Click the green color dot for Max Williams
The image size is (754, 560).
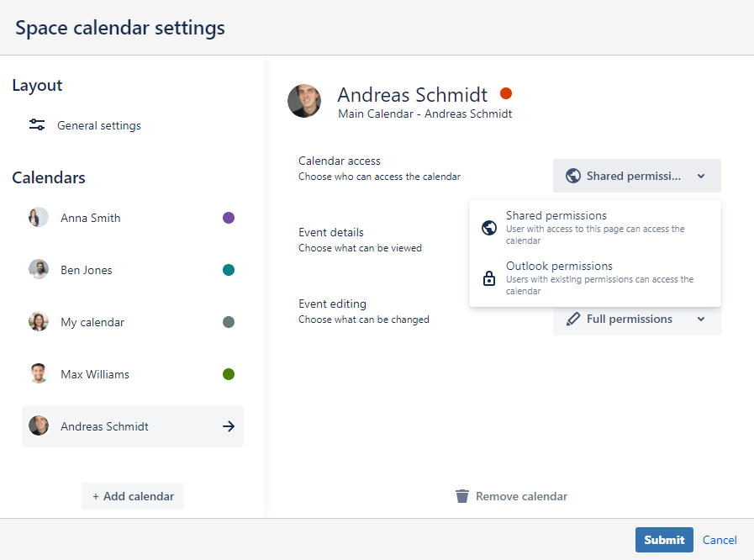(229, 374)
